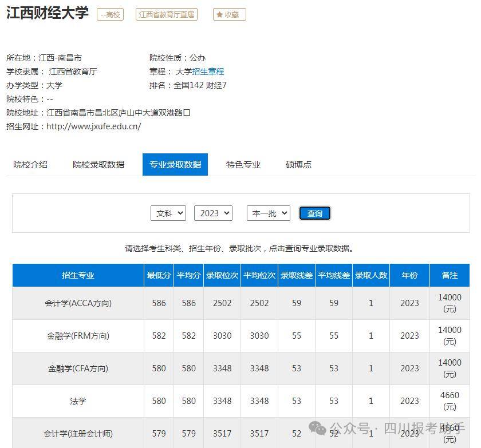481x448 pixels.
Task: Click the 14000 (元) note in ACCA row
Action: (x=450, y=303)
